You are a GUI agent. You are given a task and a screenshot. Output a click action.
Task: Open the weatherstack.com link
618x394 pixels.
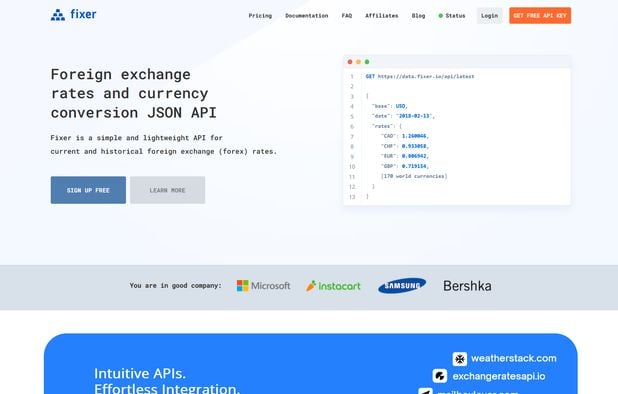click(514, 359)
